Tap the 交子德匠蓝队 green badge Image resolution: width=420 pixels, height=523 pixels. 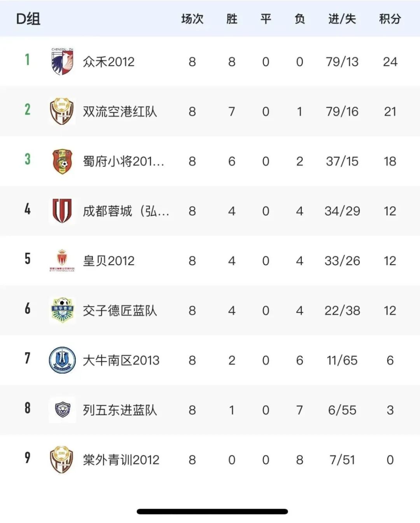[62, 310]
